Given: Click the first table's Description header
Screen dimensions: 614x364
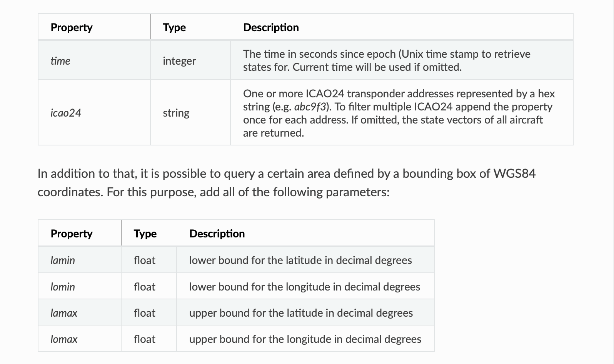Looking at the screenshot, I should [271, 27].
